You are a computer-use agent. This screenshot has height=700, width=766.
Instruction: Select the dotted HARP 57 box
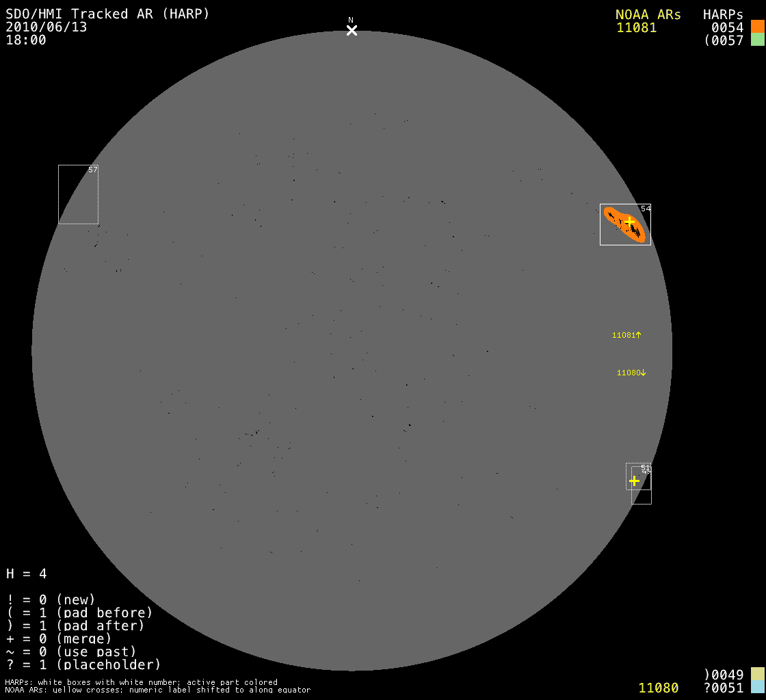[78, 195]
